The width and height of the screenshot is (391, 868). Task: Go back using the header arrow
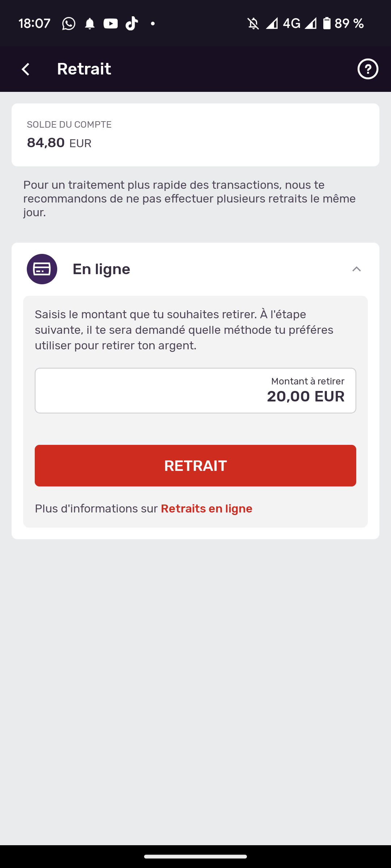pyautogui.click(x=26, y=69)
